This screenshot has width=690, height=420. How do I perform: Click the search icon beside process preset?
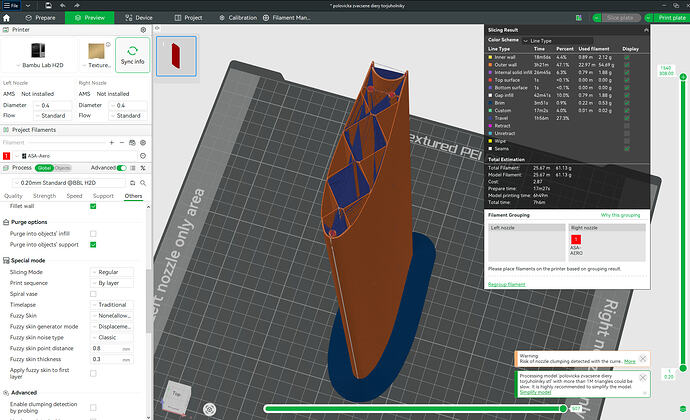[143, 183]
